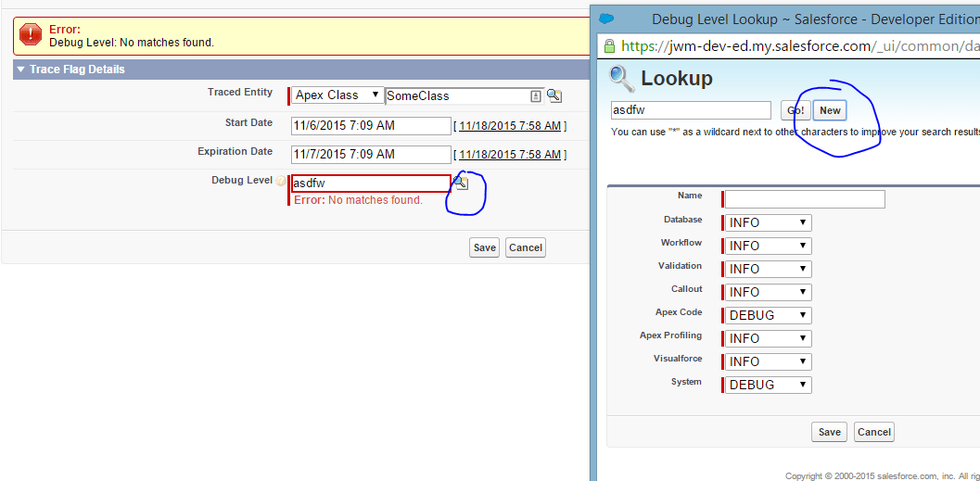The image size is (980, 481).
Task: Click the Start Date current time link
Action: [510, 126]
